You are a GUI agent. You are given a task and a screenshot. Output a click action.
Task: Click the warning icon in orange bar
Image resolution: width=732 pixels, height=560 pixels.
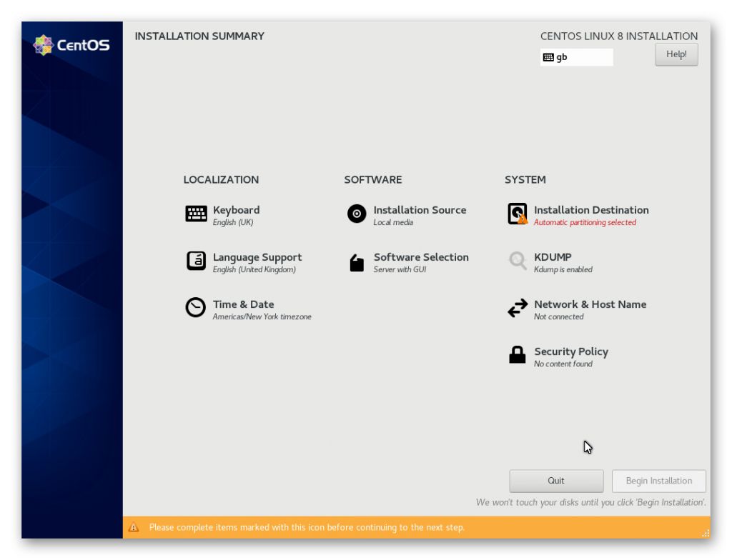134,527
